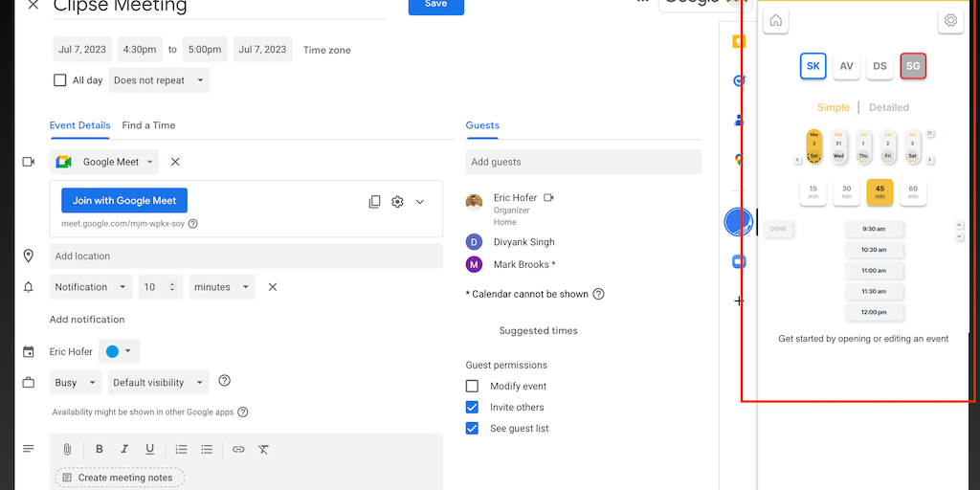Remove Google Meet conferencing with X
This screenshot has height=490, width=980.
[x=175, y=162]
